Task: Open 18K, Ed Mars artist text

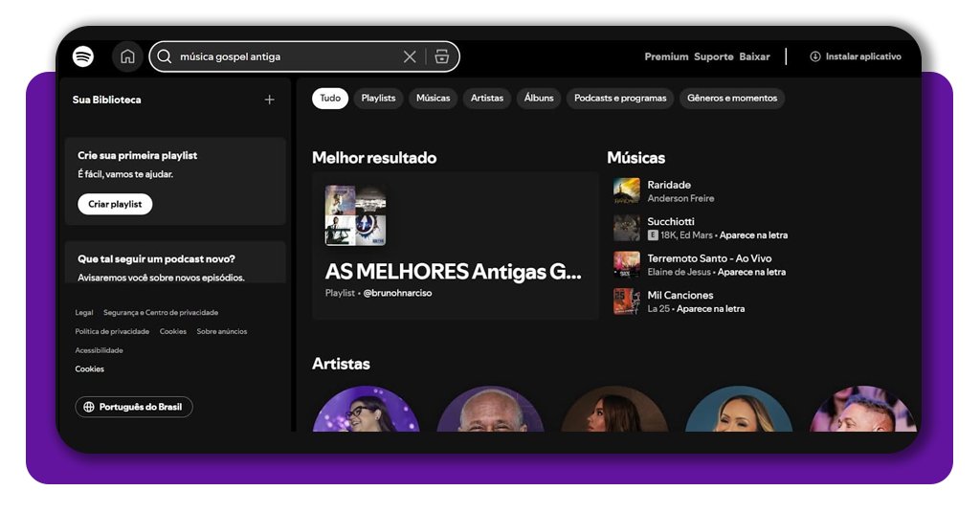Action: (686, 235)
